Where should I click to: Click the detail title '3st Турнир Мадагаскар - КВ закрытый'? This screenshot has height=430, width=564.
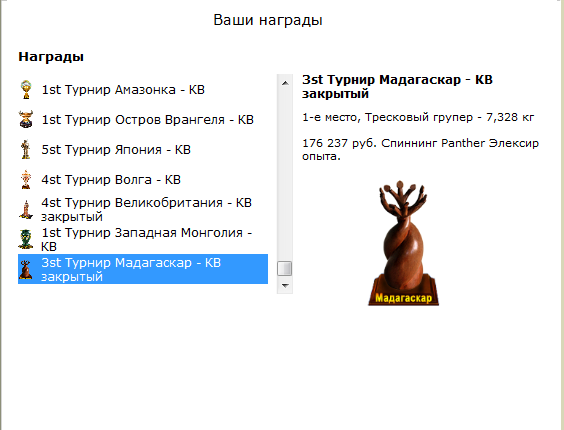pyautogui.click(x=397, y=86)
